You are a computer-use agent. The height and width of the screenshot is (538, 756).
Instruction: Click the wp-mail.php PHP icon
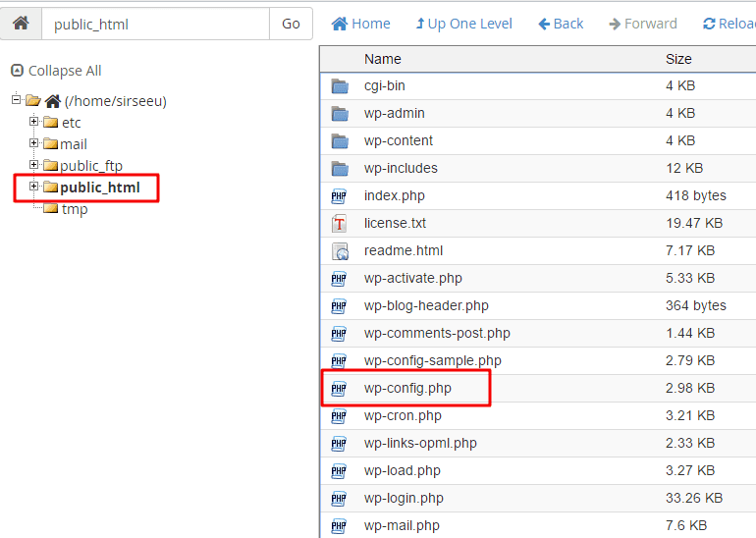(339, 526)
